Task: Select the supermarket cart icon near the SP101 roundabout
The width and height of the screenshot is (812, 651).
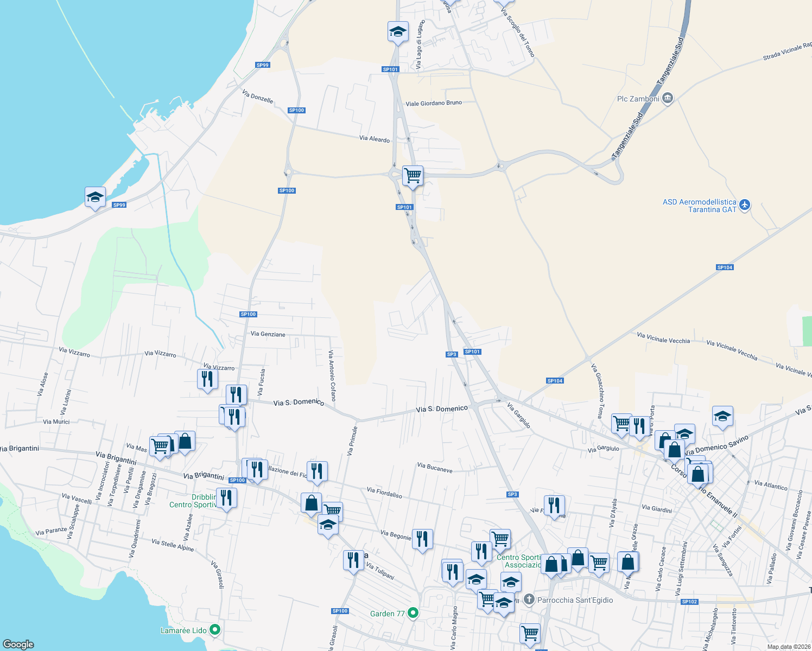Action: (x=413, y=176)
